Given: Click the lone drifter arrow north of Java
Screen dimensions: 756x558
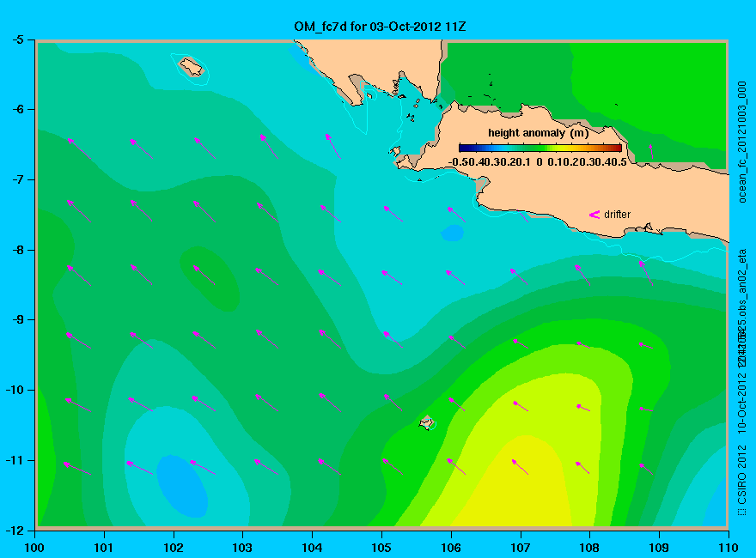Looking at the screenshot, I should pos(651,151).
